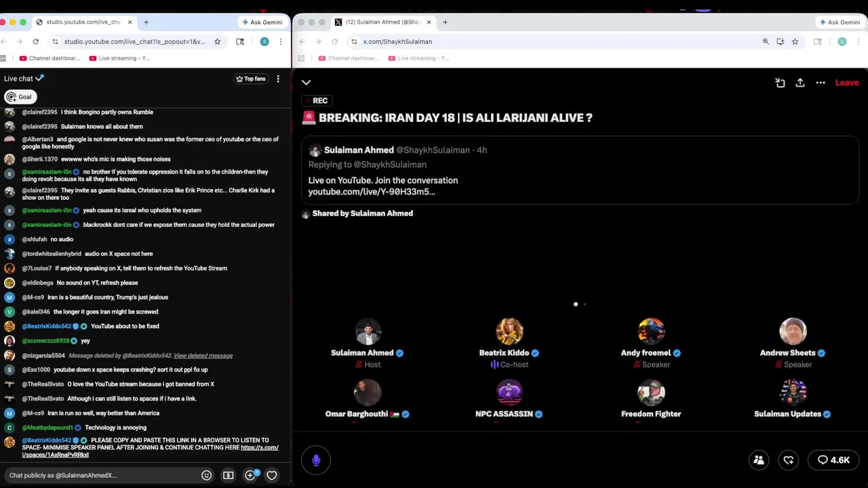Open the live chat options menu (three dots)
Image resolution: width=868 pixels, height=488 pixels.
[x=278, y=79]
